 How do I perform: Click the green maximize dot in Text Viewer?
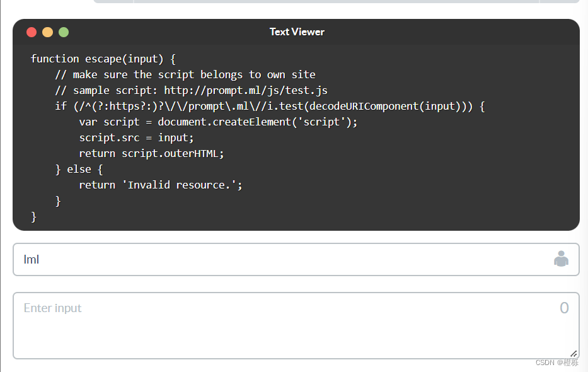64,32
